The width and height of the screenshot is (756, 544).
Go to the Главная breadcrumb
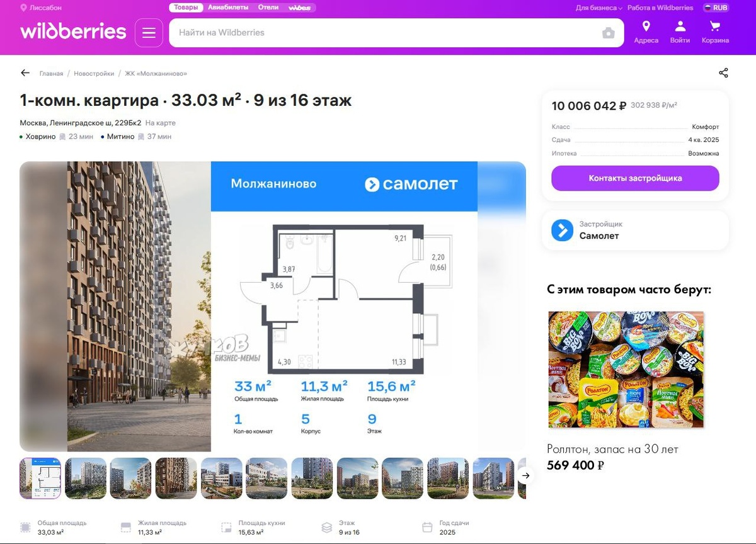click(51, 74)
